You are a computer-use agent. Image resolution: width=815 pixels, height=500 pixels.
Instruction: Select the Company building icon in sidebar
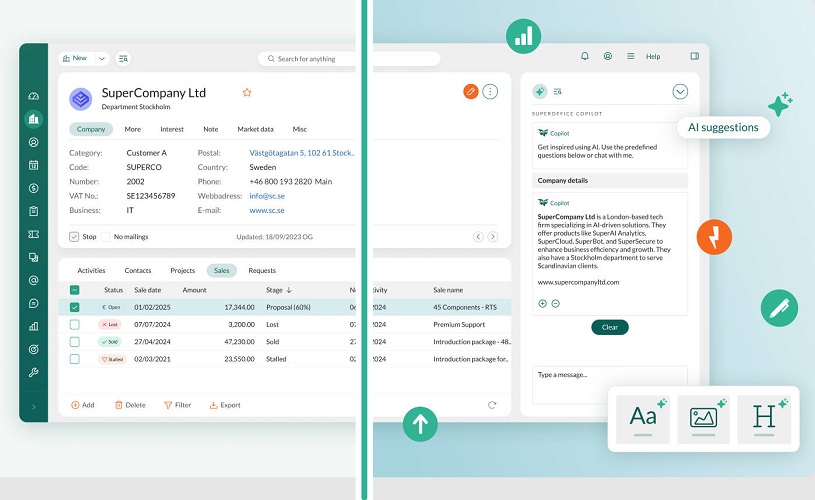[33, 119]
